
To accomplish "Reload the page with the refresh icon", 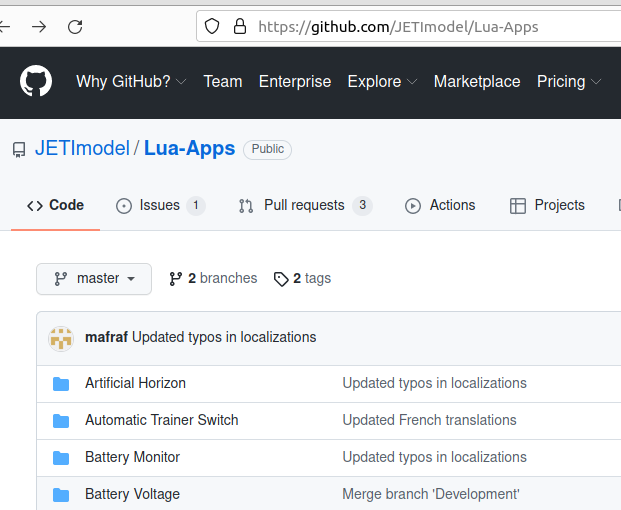I will 75,27.
